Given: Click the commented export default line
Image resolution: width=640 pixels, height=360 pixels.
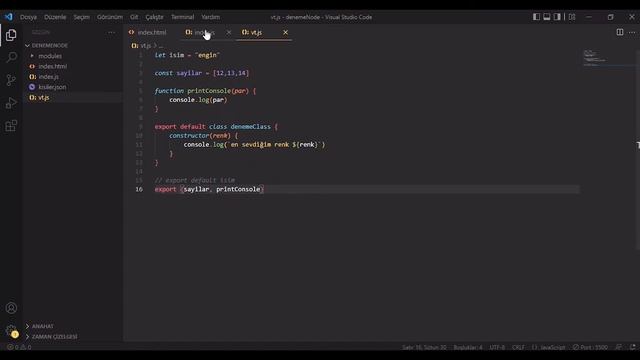Looking at the screenshot, I should coord(195,180).
